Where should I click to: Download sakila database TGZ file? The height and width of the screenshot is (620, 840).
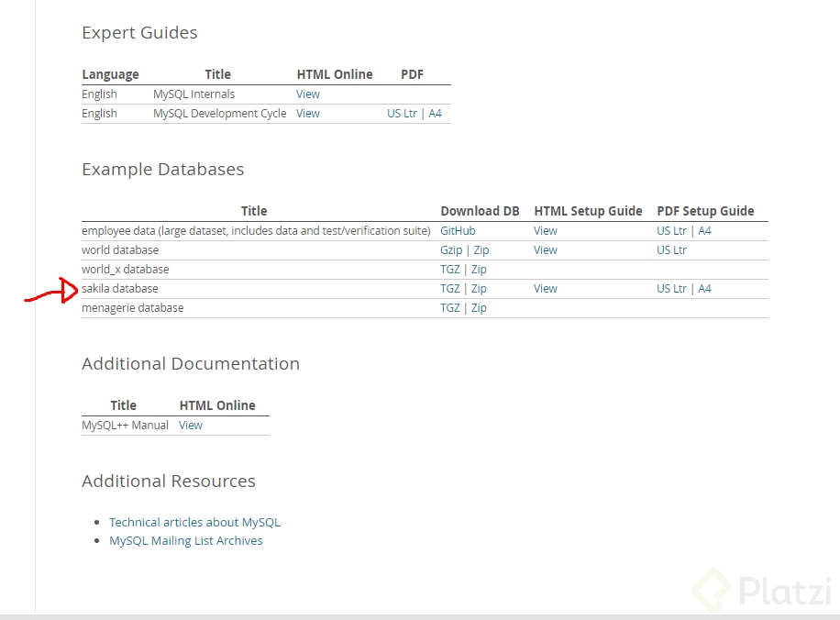click(450, 289)
